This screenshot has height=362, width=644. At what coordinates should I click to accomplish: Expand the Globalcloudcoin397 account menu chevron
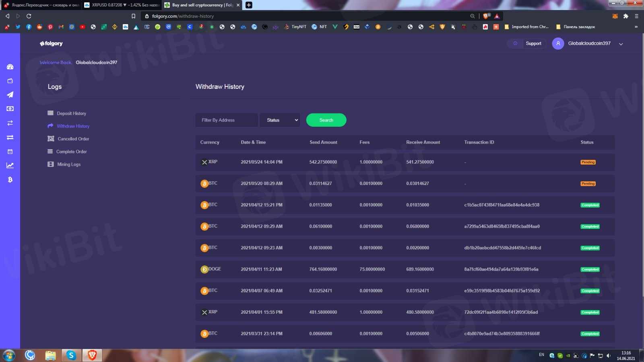[621, 44]
